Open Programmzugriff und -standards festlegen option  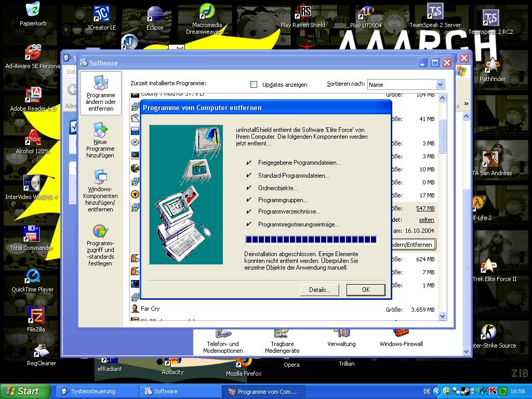pyautogui.click(x=100, y=246)
